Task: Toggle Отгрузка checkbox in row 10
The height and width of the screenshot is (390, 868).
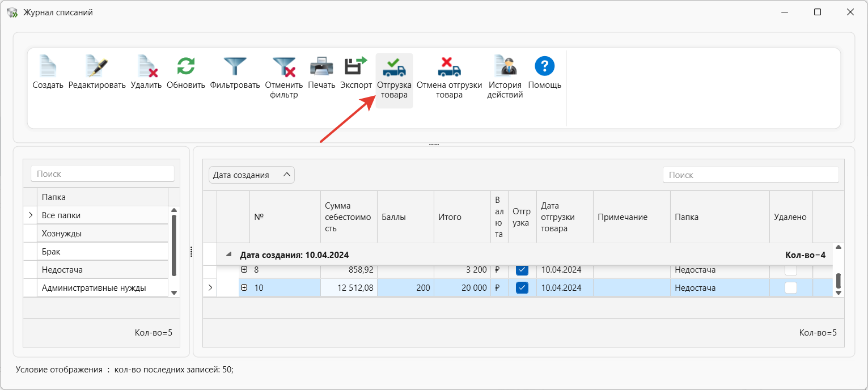Action: 522,288
